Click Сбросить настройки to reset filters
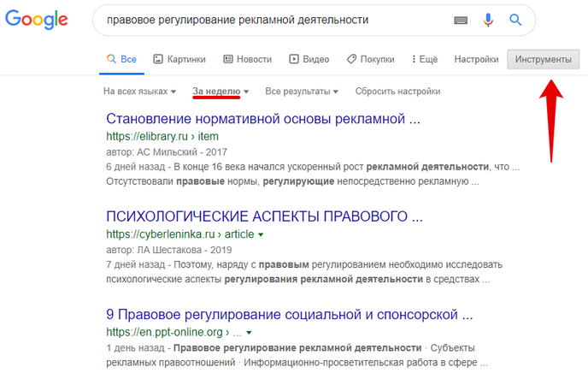 tap(397, 91)
